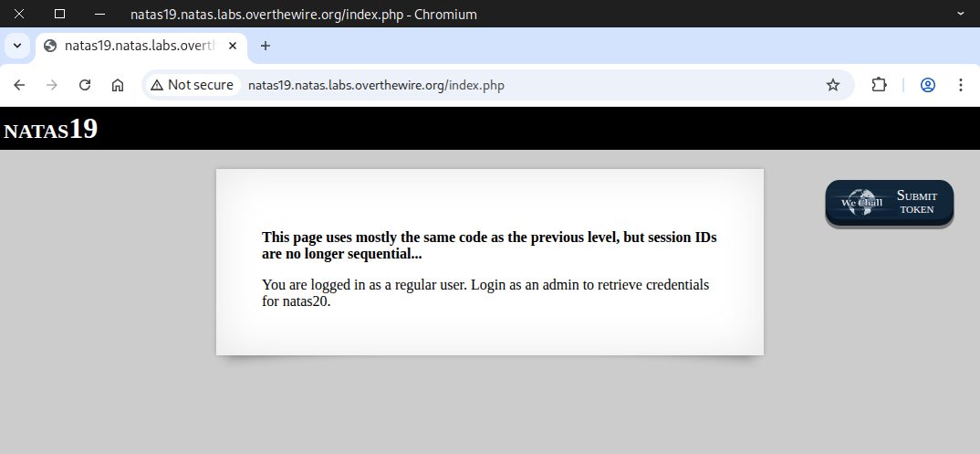
Task: Add a new tab with the plus button
Action: [x=266, y=46]
